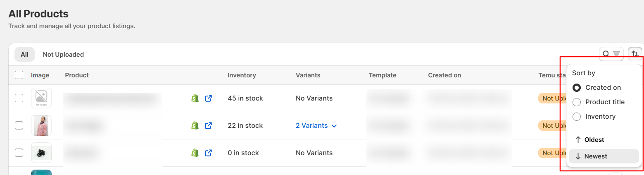
Task: Open external link icon in 22 in stock row
Action: (209, 125)
